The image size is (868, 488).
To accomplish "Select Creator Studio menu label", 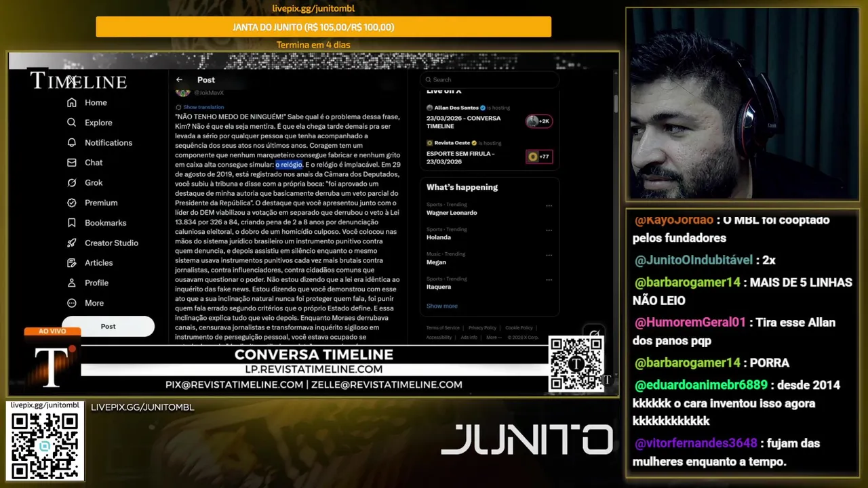I will pos(111,243).
